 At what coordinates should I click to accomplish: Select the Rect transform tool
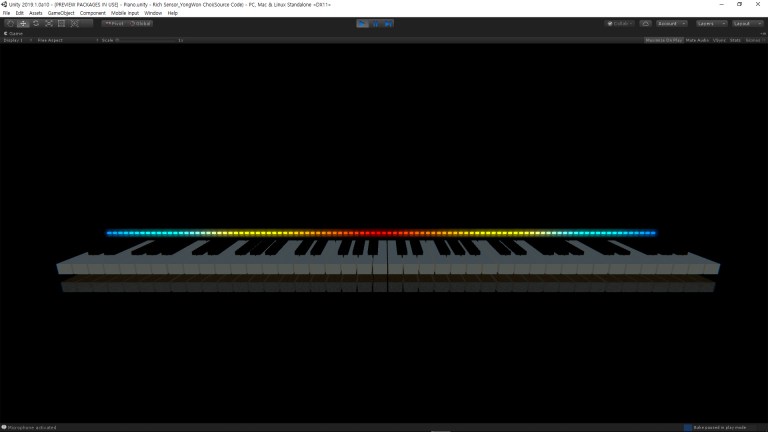tap(61, 23)
